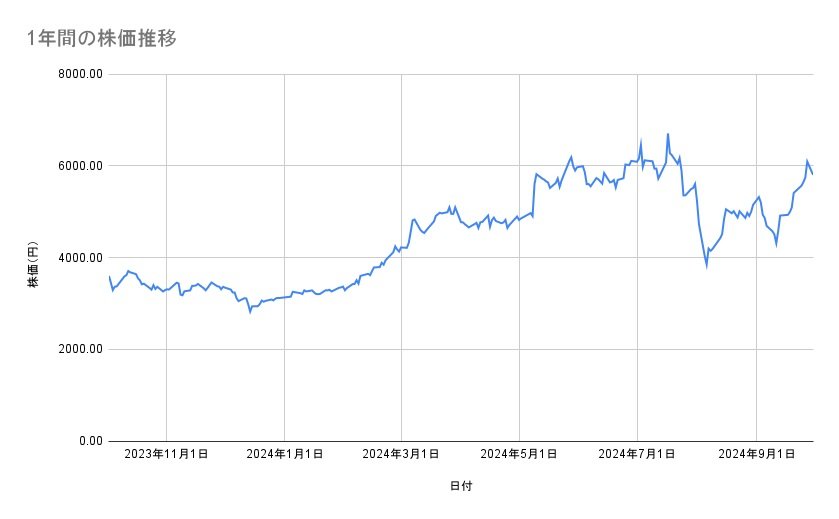The height and width of the screenshot is (519, 839).
Task: Select the horizontal axis title 日付
Action: tap(460, 486)
